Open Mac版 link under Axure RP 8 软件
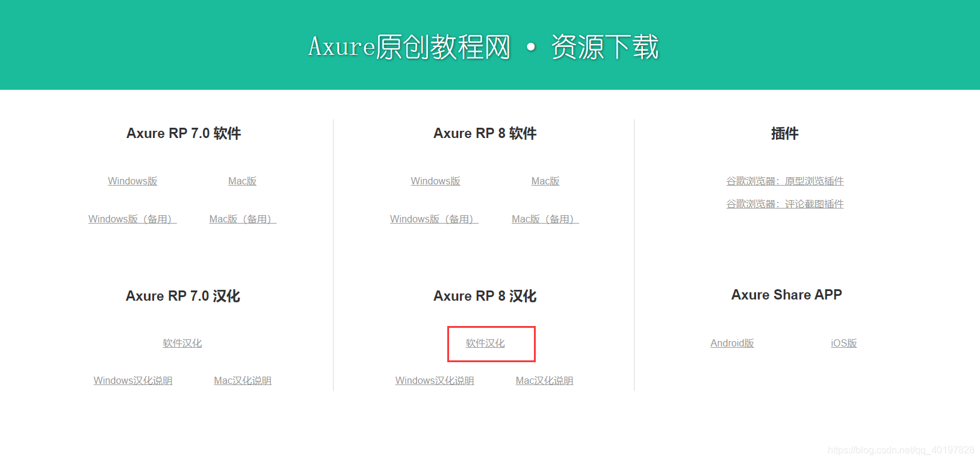 pyautogui.click(x=545, y=181)
